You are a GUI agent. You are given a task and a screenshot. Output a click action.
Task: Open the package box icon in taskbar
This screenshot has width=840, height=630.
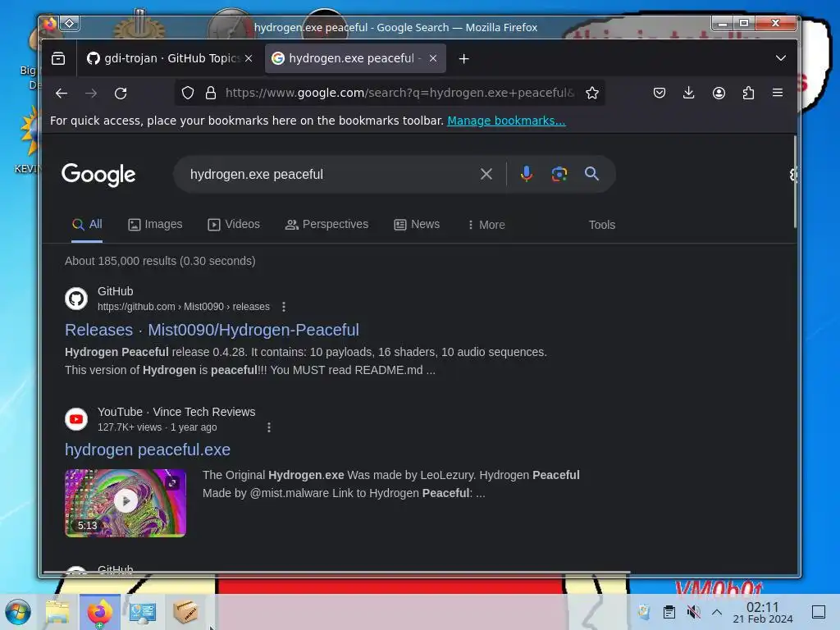click(185, 612)
